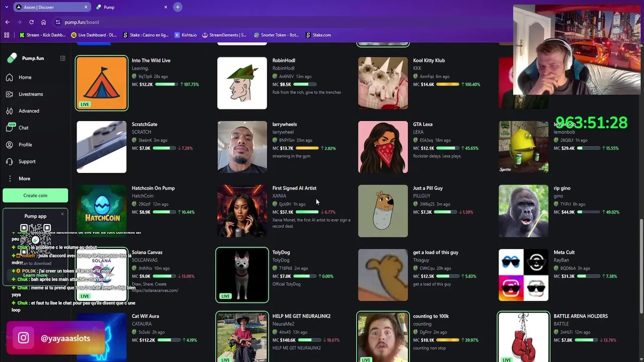Click the Instagram icon in overlay
The height and width of the screenshot is (362, 644).
pyautogui.click(x=24, y=338)
